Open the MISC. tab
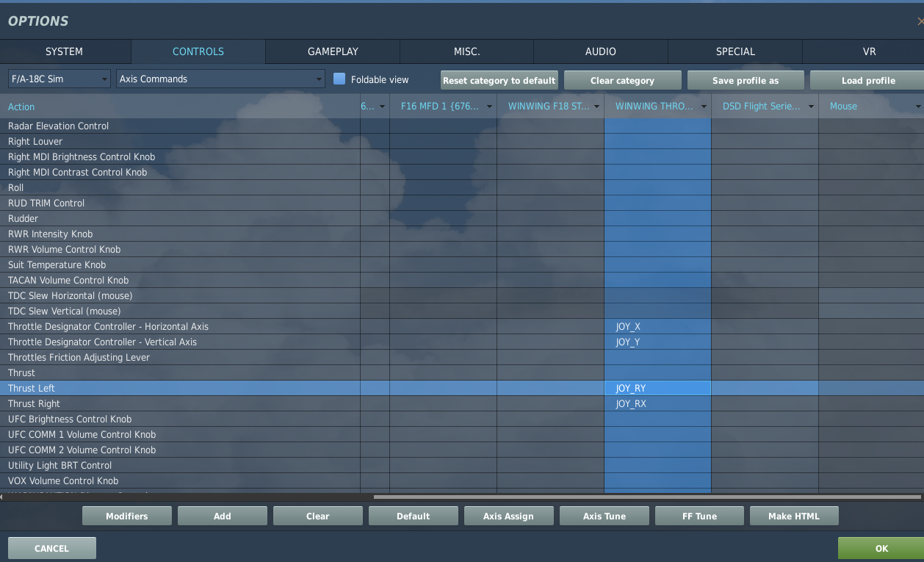924x562 pixels. [x=467, y=51]
